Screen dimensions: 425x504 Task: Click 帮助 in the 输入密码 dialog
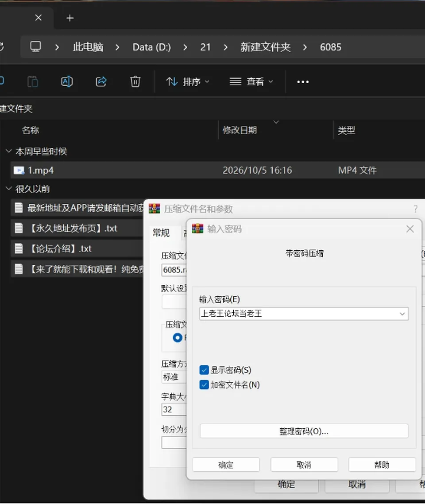[x=382, y=465]
